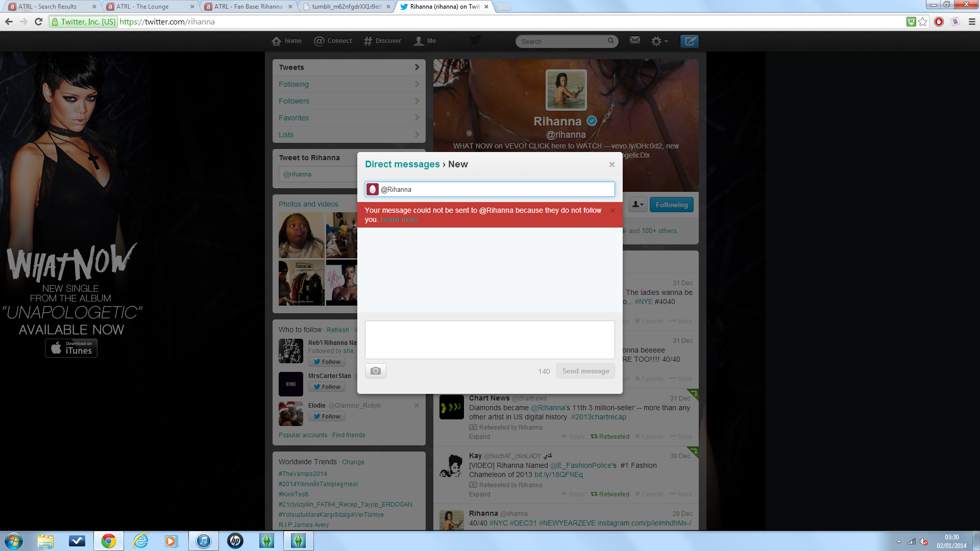Open the user actions dropdown beside Following
980x551 pixels.
pyautogui.click(x=638, y=205)
